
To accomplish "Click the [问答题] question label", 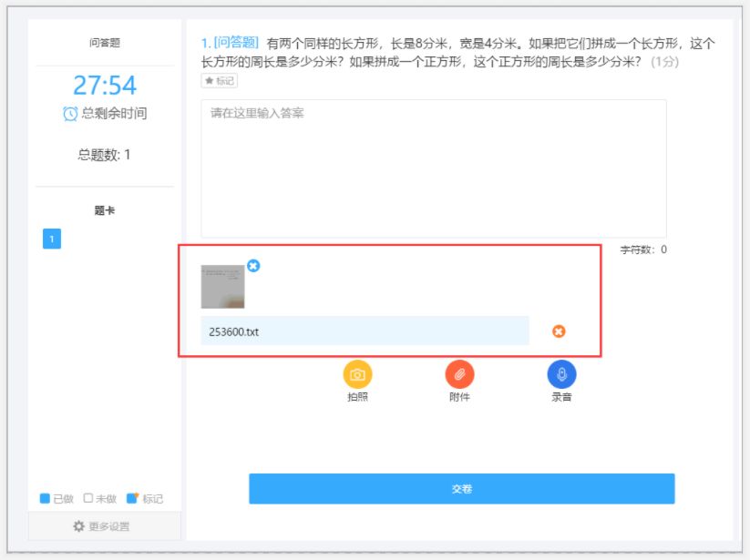I will (236, 43).
